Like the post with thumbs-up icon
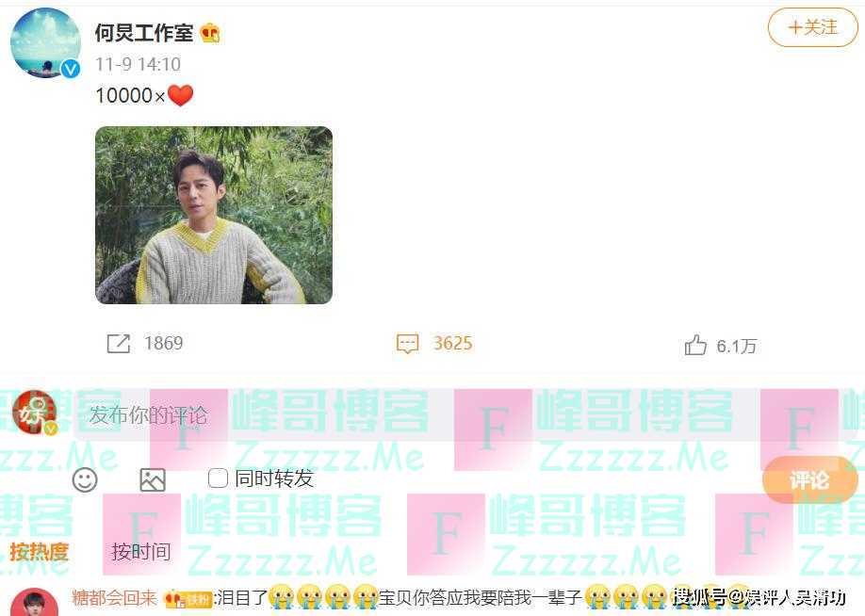Screen dimensions: 865x616 695,346
